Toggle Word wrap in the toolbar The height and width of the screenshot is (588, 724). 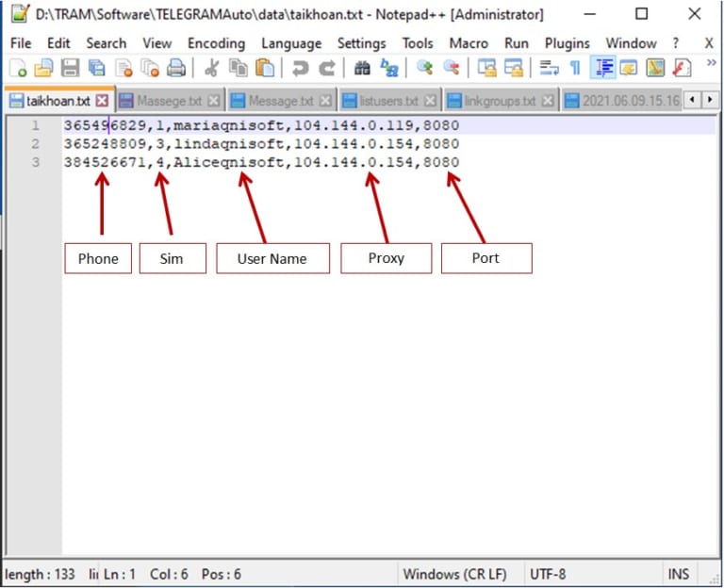(549, 68)
